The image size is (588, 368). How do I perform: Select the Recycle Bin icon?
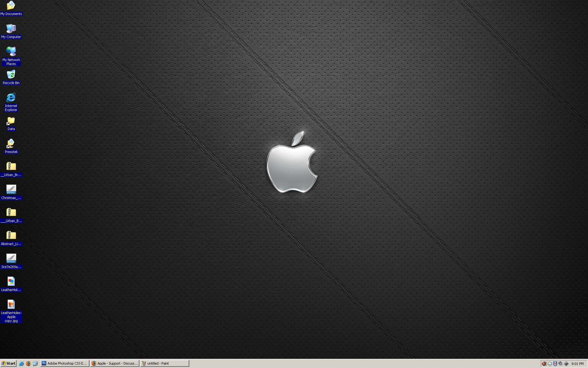(11, 74)
